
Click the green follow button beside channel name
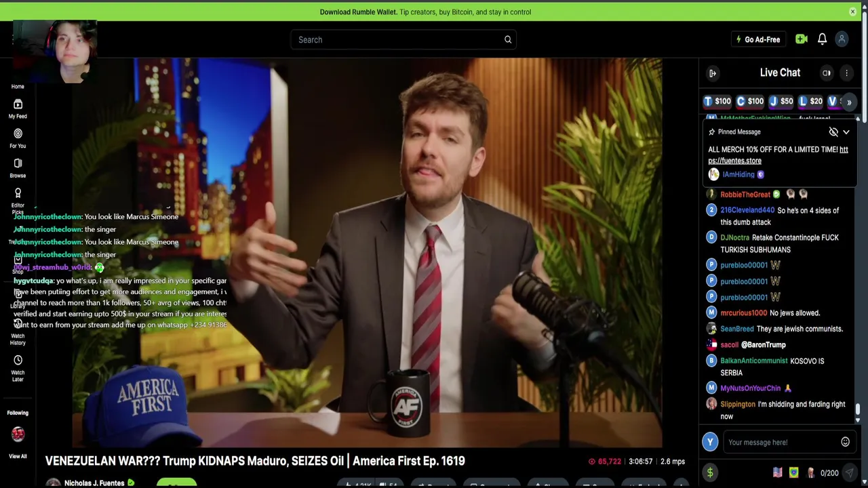(176, 483)
